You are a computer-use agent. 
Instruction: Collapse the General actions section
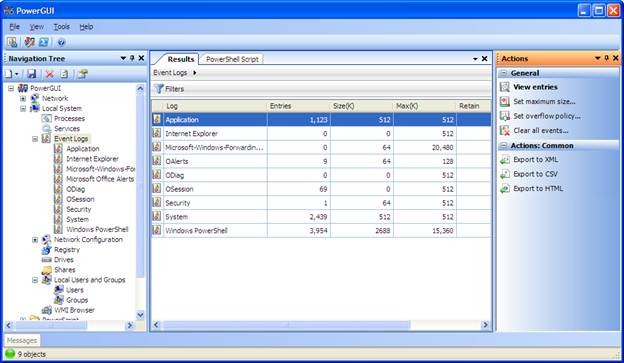click(x=504, y=73)
